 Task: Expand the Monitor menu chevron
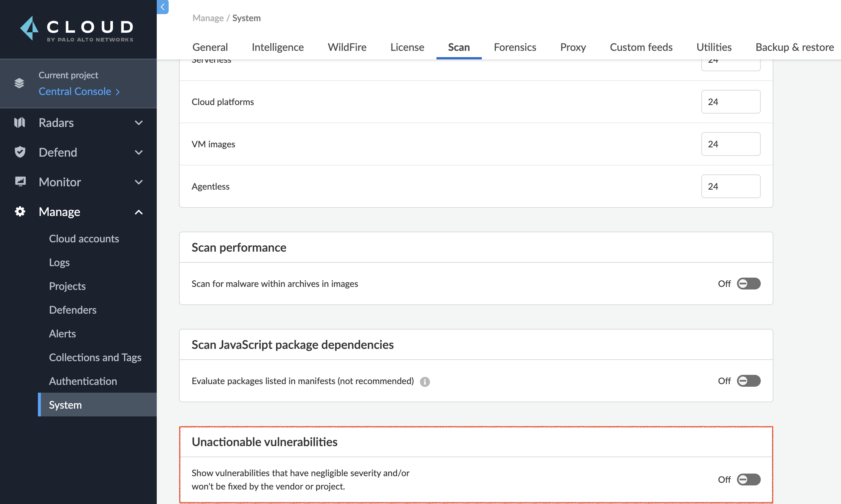pyautogui.click(x=139, y=182)
